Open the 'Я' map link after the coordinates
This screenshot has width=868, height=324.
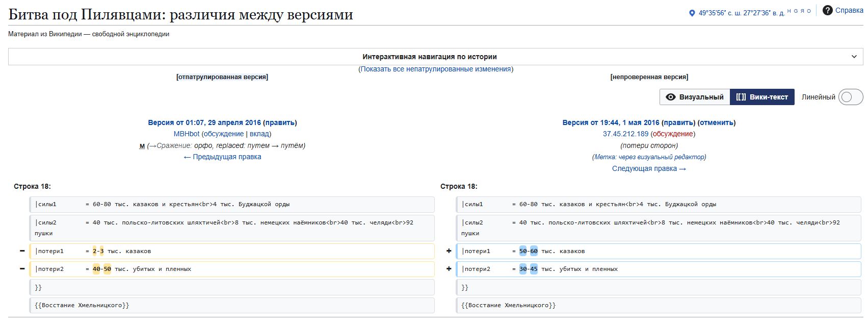(802, 11)
